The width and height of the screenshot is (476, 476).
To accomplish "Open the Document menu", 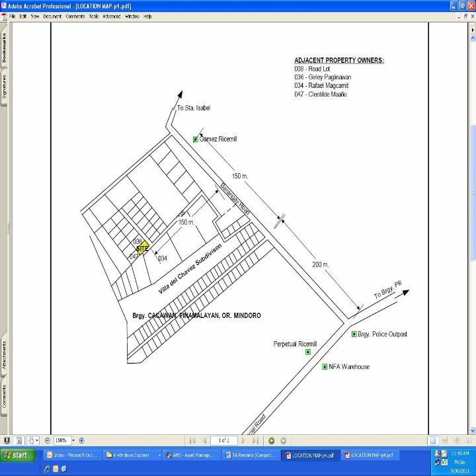I will (x=52, y=16).
